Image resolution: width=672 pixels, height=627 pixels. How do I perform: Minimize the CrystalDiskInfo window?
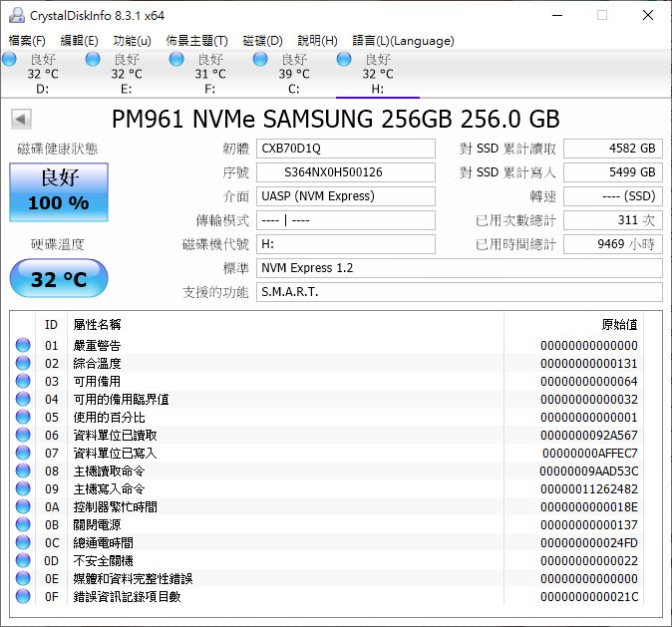(557, 15)
